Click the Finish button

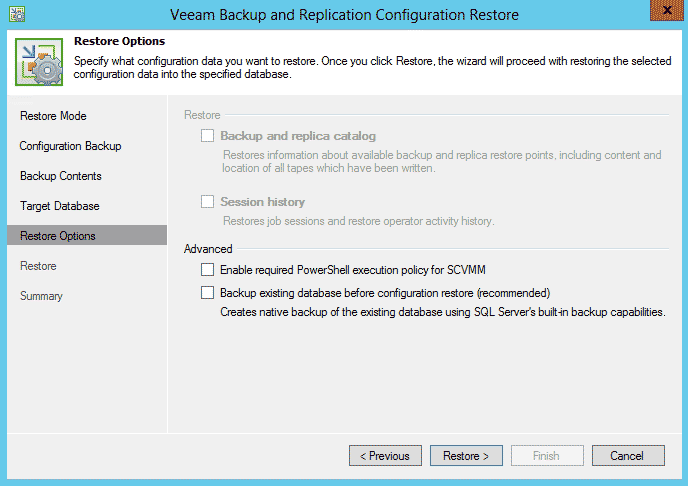point(547,456)
